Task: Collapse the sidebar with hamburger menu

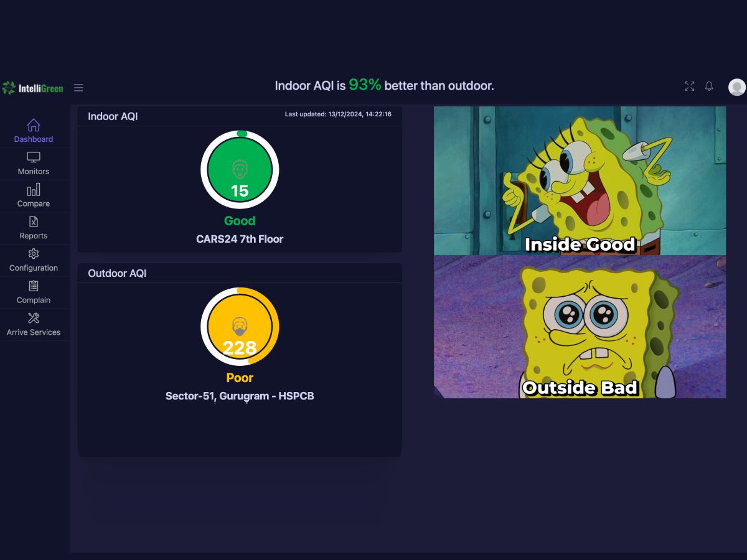Action: [78, 88]
